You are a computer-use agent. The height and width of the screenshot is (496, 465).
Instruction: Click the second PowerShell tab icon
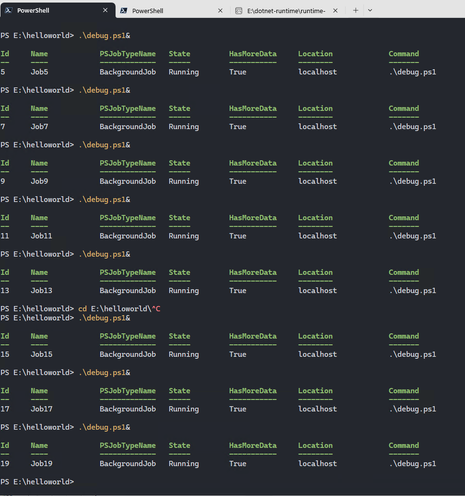click(x=124, y=11)
